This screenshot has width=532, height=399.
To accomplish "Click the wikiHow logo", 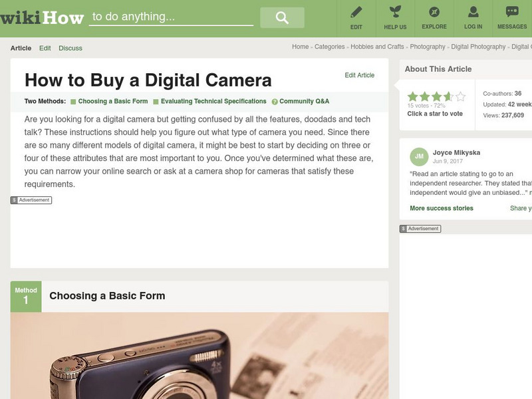I will point(42,17).
